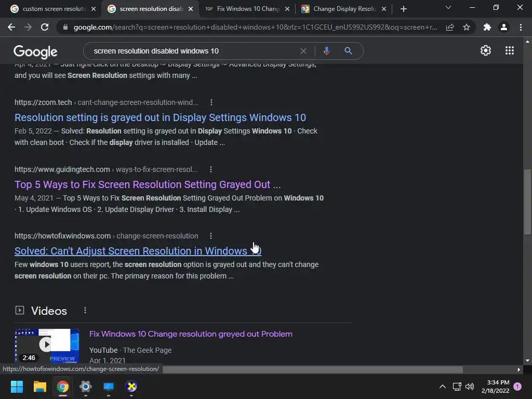Open the monitor app in taskbar
Screen dimensions: 532x399
pos(109,387)
